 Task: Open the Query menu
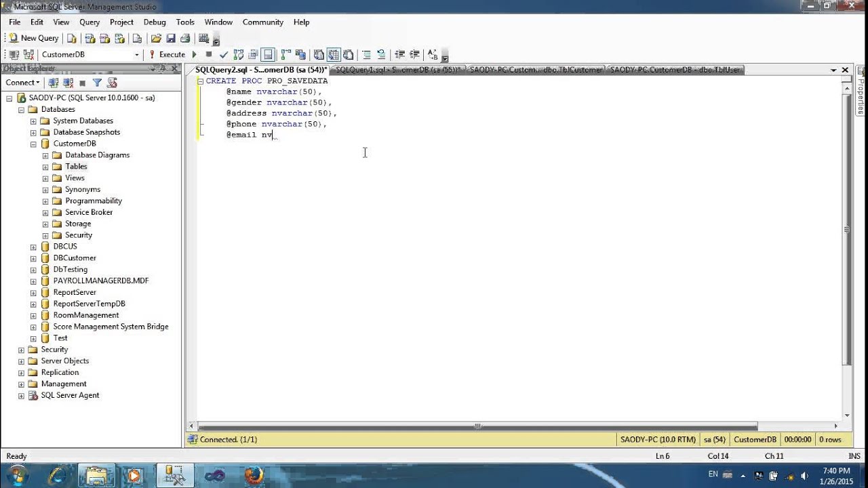pyautogui.click(x=90, y=22)
